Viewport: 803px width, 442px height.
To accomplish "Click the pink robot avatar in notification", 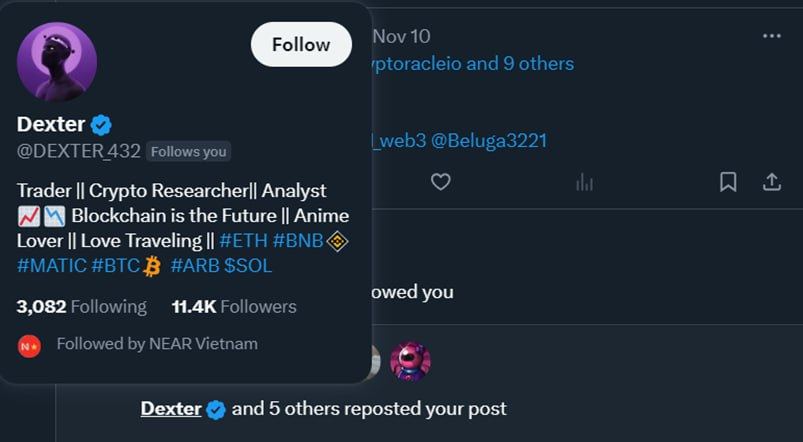I will (x=410, y=361).
